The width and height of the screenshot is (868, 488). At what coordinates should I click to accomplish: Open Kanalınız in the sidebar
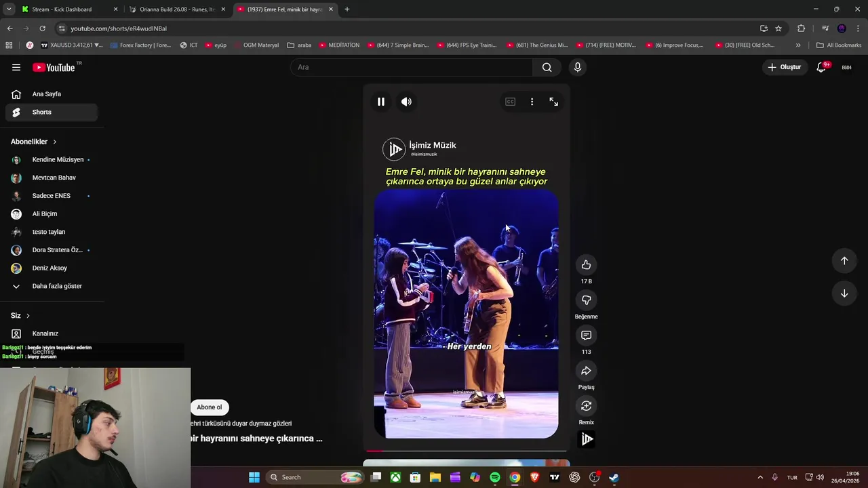click(x=52, y=333)
